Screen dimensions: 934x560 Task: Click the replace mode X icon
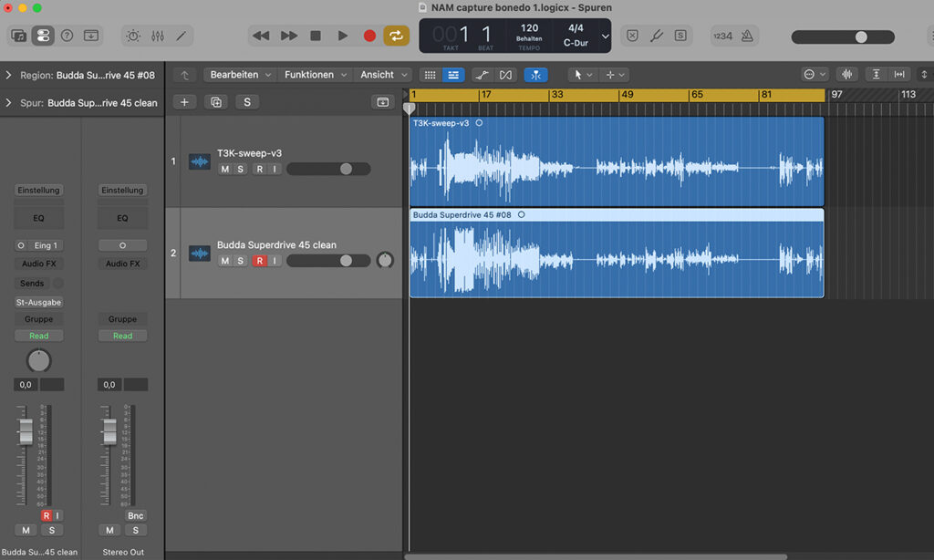(x=633, y=36)
